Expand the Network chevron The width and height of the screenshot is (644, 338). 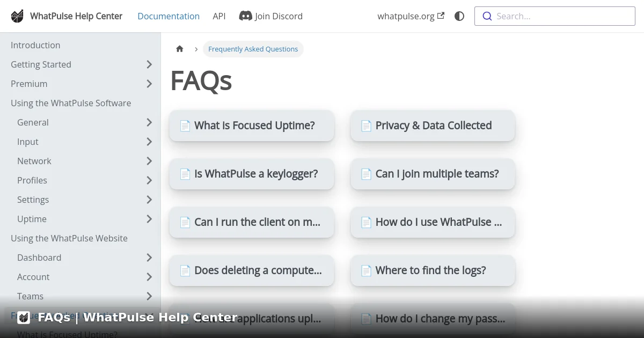pos(149,161)
